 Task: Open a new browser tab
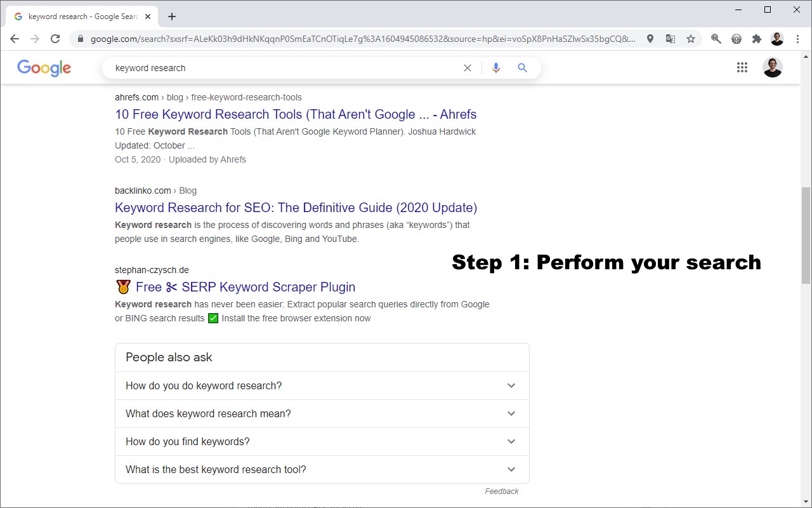click(x=172, y=17)
